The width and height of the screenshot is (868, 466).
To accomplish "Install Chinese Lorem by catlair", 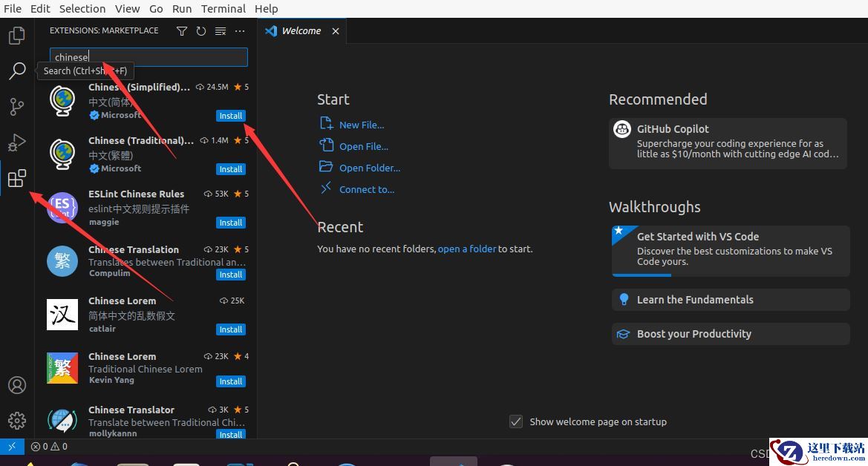I will [x=231, y=329].
